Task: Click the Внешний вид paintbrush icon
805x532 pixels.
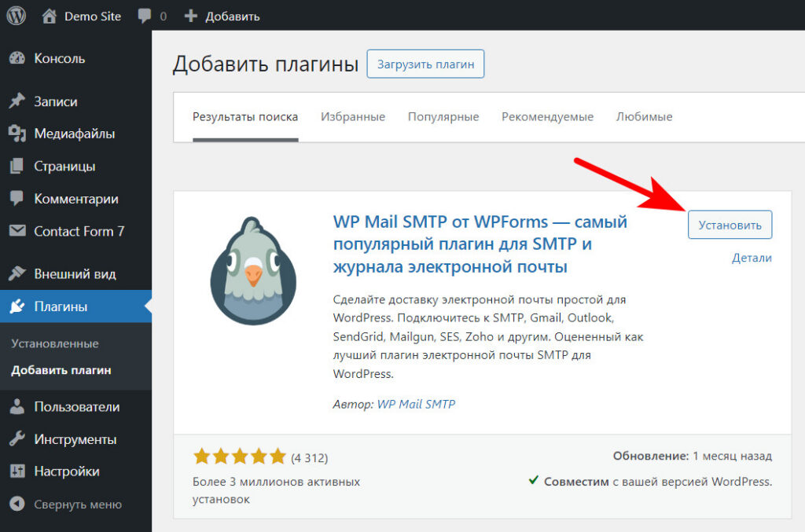Action: point(17,273)
